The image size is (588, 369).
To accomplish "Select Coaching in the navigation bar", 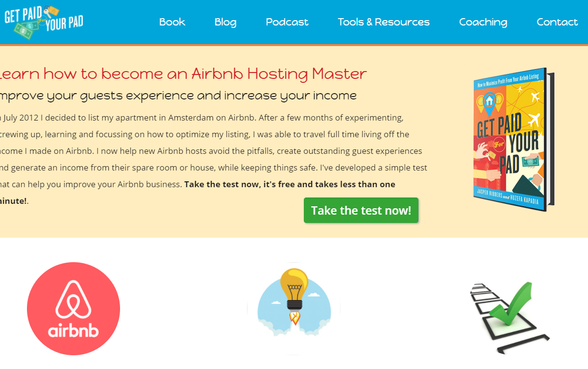I will point(483,22).
